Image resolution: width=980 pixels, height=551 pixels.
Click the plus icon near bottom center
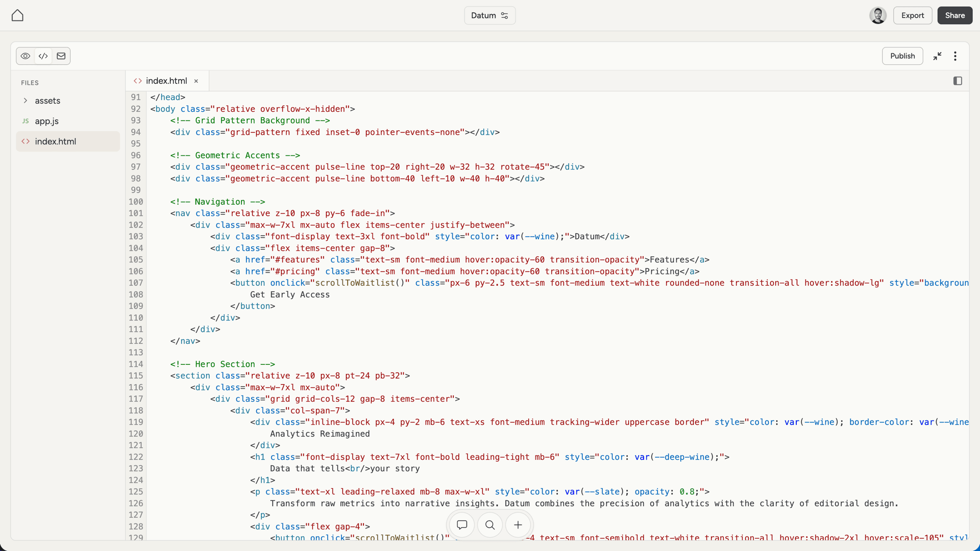(518, 525)
